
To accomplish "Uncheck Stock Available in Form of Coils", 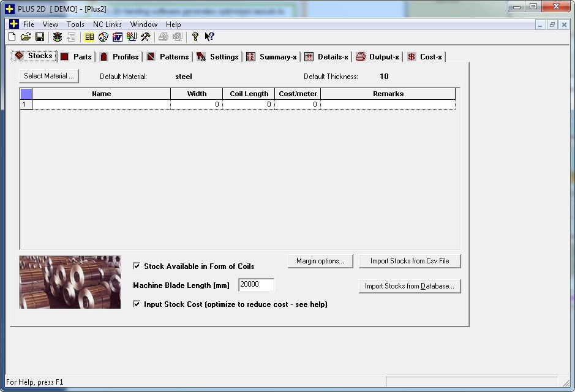I will tap(136, 266).
